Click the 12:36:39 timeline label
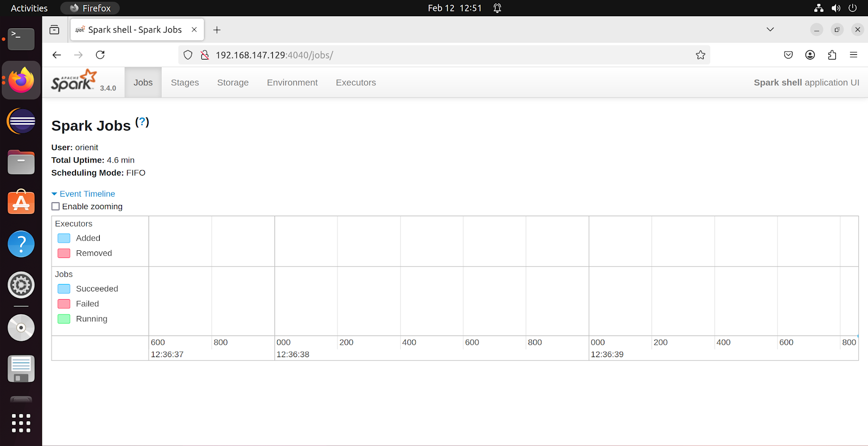The width and height of the screenshot is (868, 446). (607, 354)
